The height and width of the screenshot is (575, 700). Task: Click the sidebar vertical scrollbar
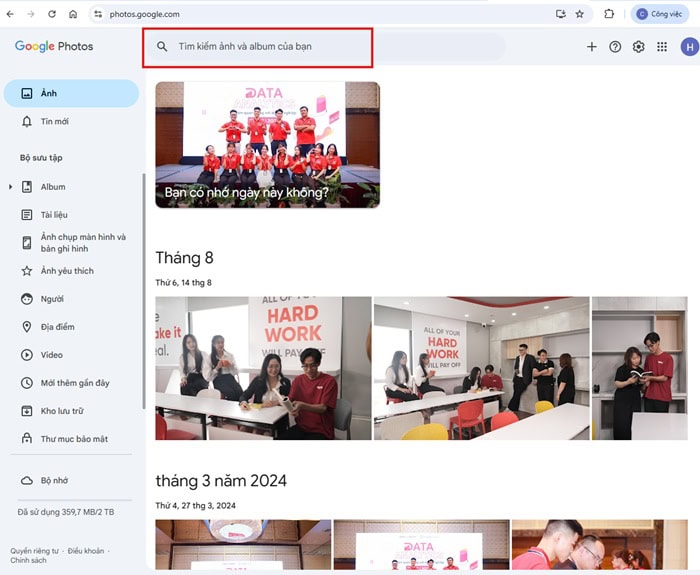point(144,291)
